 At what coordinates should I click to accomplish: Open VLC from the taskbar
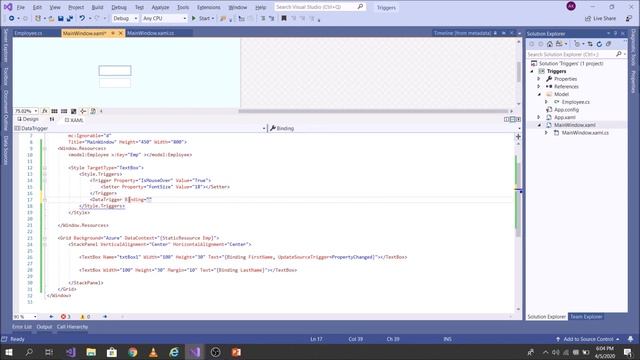[x=153, y=352]
